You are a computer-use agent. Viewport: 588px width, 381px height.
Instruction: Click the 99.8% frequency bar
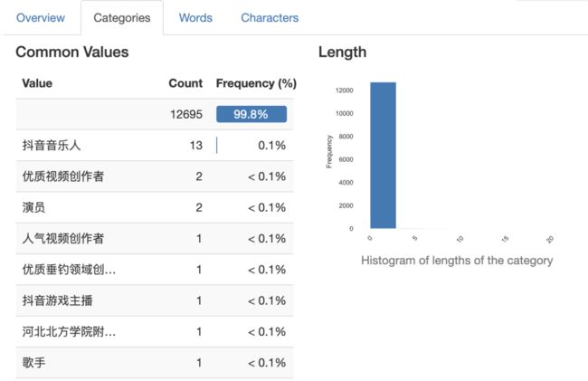click(x=251, y=114)
